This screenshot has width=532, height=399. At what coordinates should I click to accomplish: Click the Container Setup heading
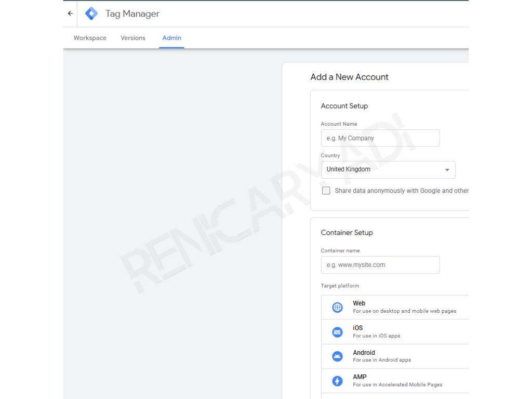coord(347,233)
